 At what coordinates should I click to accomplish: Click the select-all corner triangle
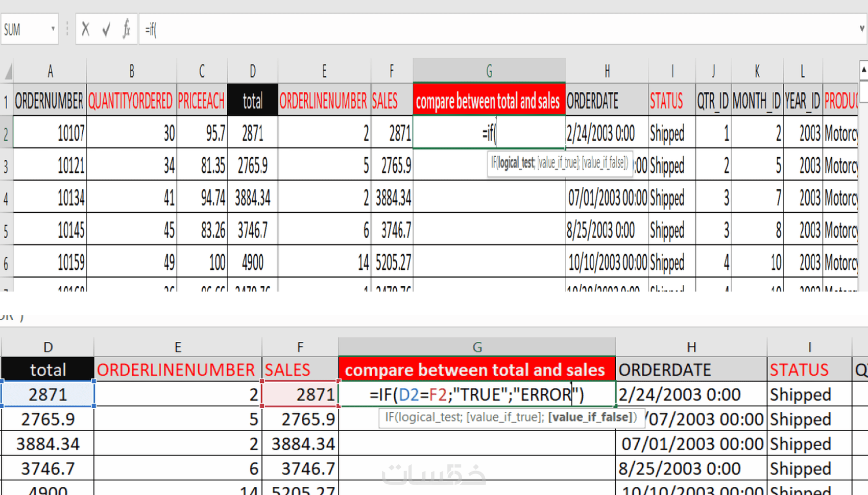click(7, 71)
